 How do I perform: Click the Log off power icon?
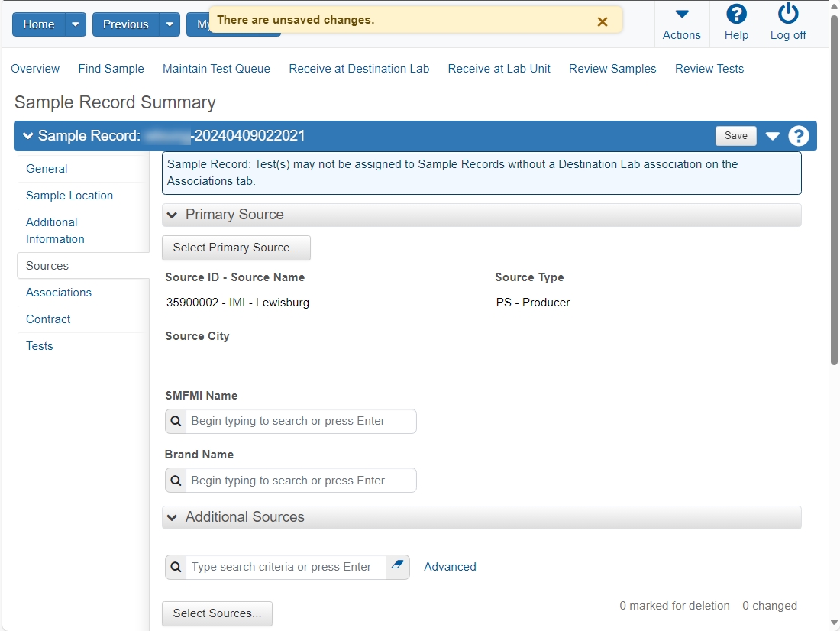click(x=788, y=14)
